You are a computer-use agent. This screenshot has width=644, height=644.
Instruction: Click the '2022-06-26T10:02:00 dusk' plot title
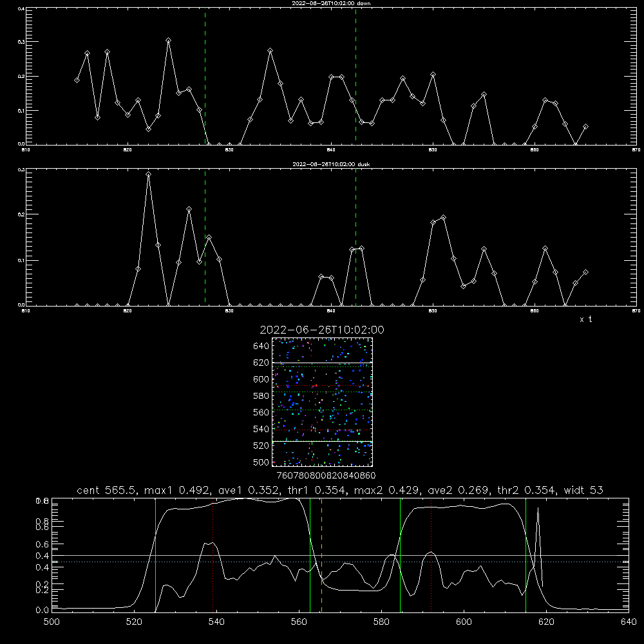pos(331,164)
